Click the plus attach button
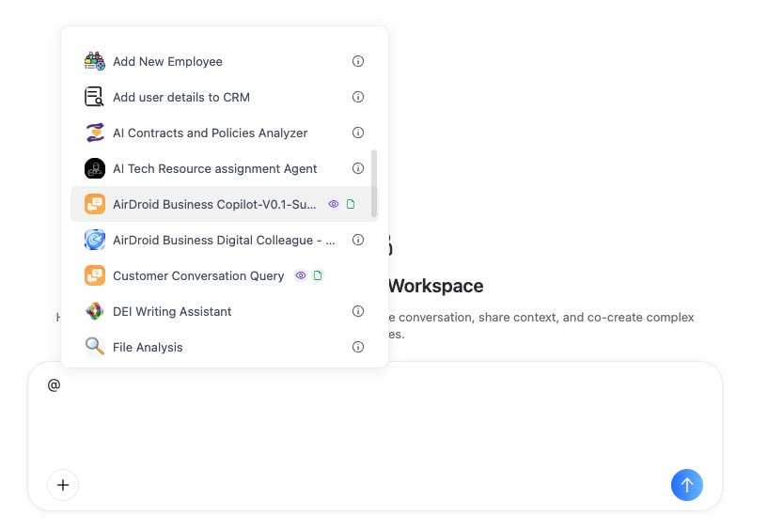 63,485
